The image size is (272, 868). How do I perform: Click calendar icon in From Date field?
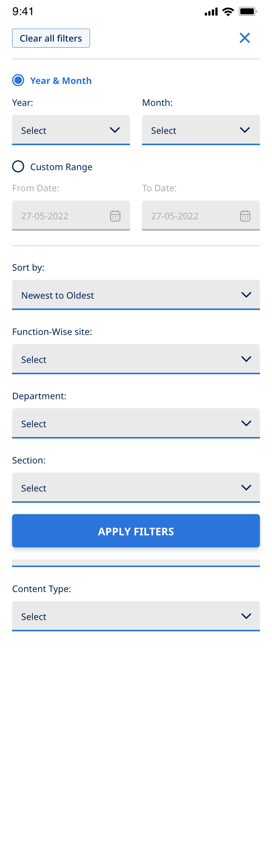[115, 216]
